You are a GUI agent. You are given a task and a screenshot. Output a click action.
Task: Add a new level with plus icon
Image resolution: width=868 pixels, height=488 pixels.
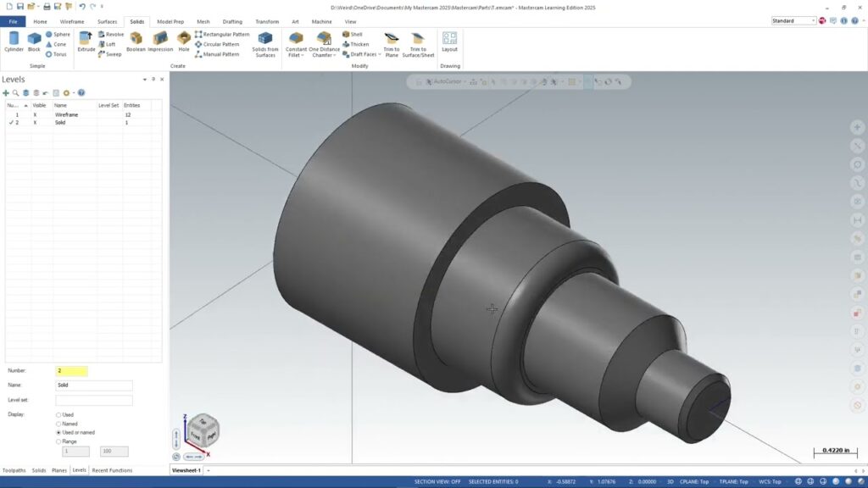(6, 92)
